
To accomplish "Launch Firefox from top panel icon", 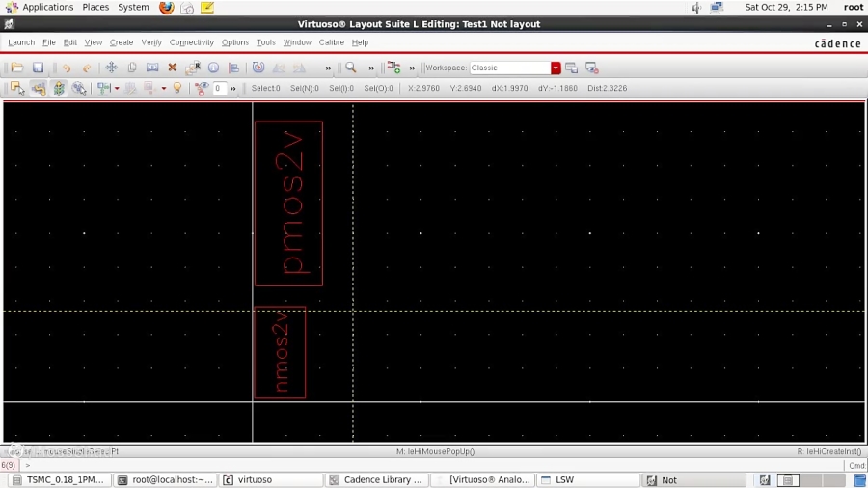I will click(x=166, y=7).
